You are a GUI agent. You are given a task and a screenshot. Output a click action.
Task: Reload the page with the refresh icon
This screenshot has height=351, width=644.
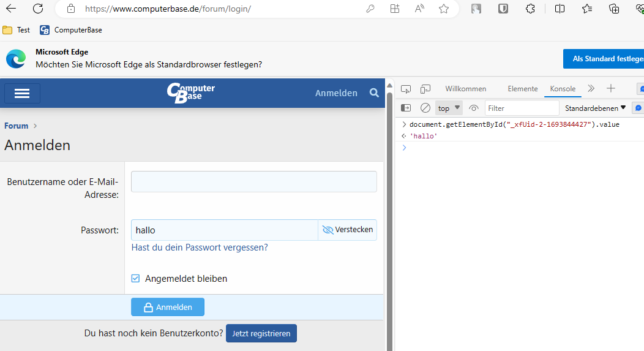tap(38, 8)
